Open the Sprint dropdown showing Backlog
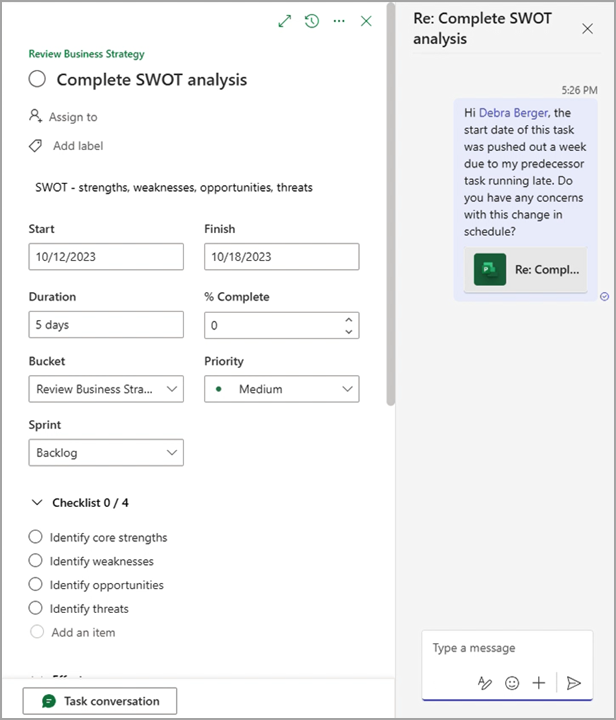This screenshot has height=720, width=616. [x=106, y=453]
